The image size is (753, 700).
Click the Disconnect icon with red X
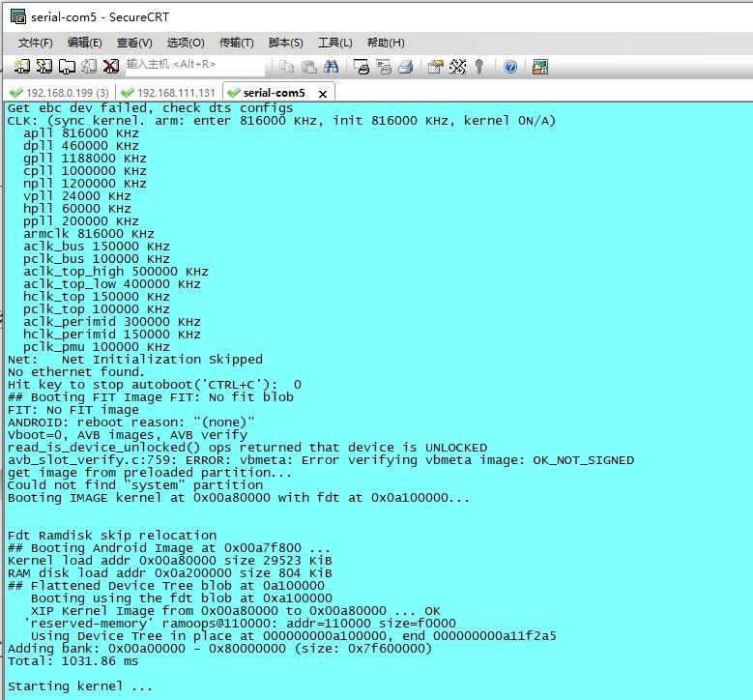tap(111, 67)
